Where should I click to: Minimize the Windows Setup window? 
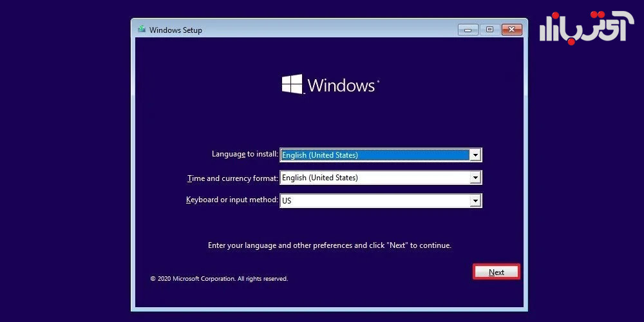(x=468, y=30)
